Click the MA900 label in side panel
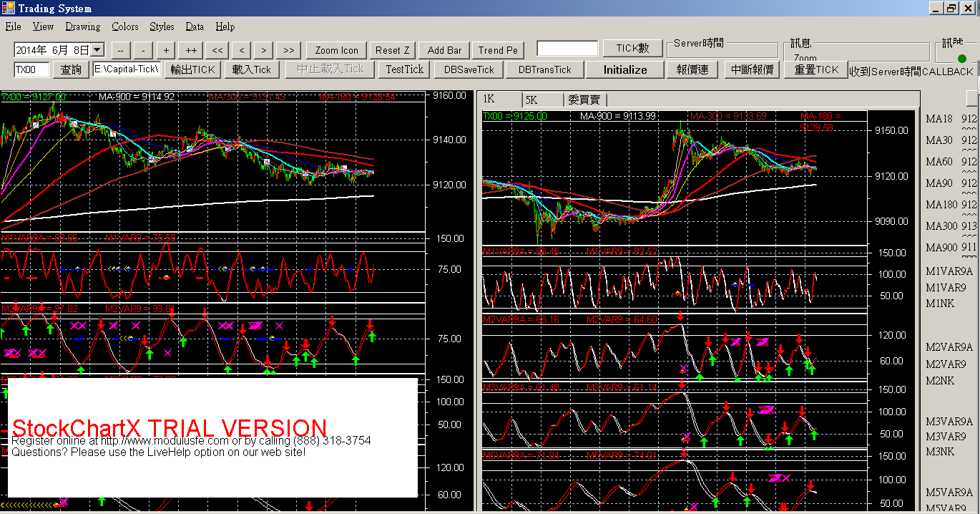 tap(942, 248)
